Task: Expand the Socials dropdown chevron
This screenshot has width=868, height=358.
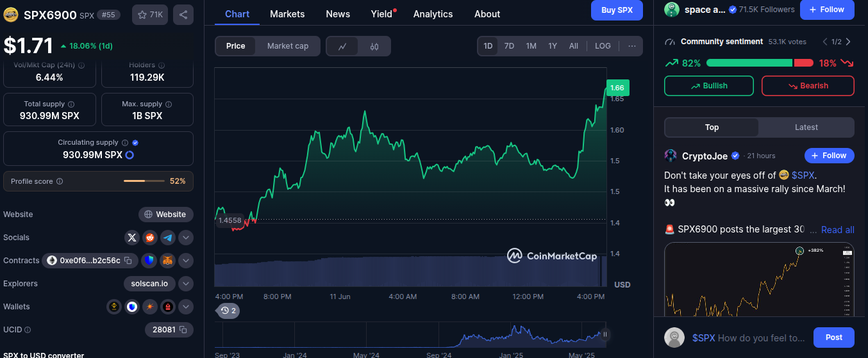Action: click(186, 238)
